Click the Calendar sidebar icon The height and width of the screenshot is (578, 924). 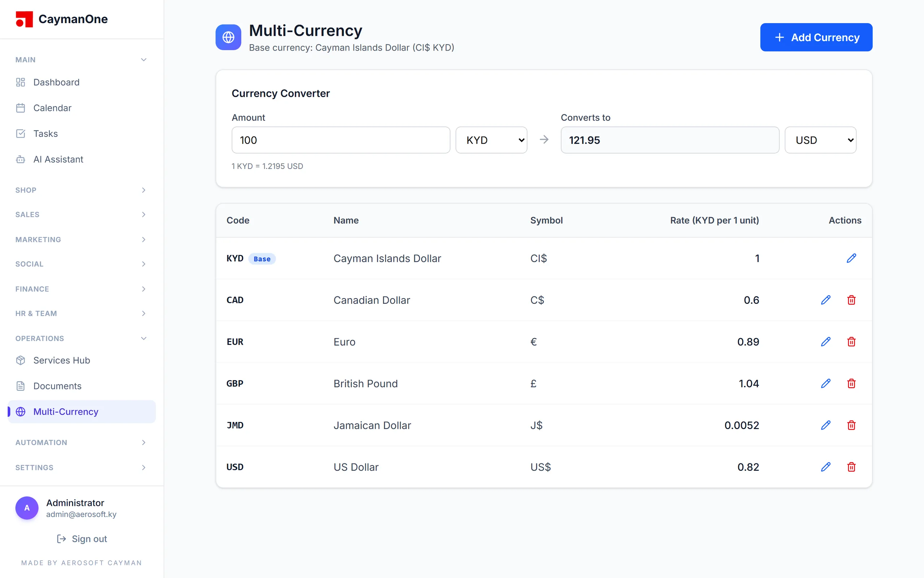pyautogui.click(x=21, y=108)
